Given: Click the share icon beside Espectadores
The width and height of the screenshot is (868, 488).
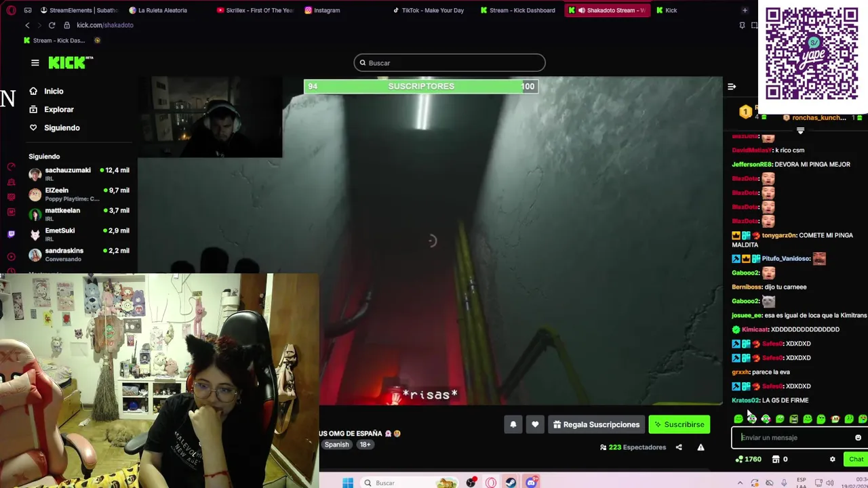Looking at the screenshot, I should pos(679,447).
